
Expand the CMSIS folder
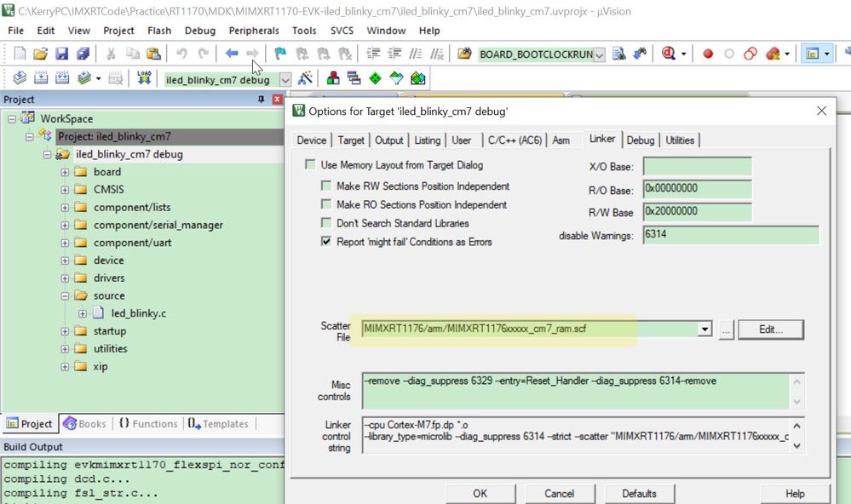click(65, 190)
